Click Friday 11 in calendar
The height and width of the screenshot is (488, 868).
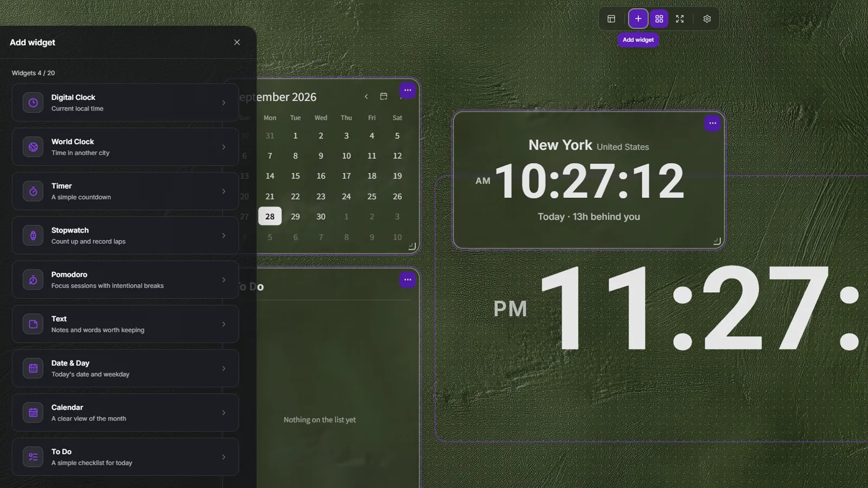coord(372,156)
